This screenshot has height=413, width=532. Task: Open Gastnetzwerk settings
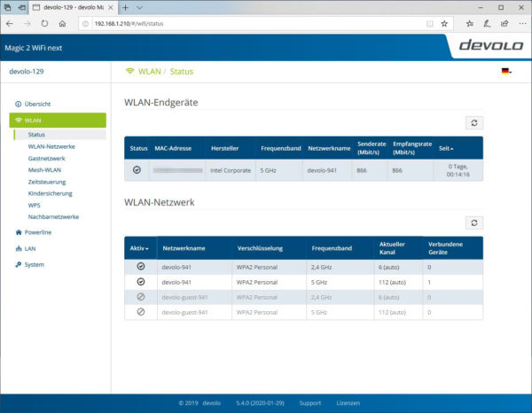(x=46, y=159)
